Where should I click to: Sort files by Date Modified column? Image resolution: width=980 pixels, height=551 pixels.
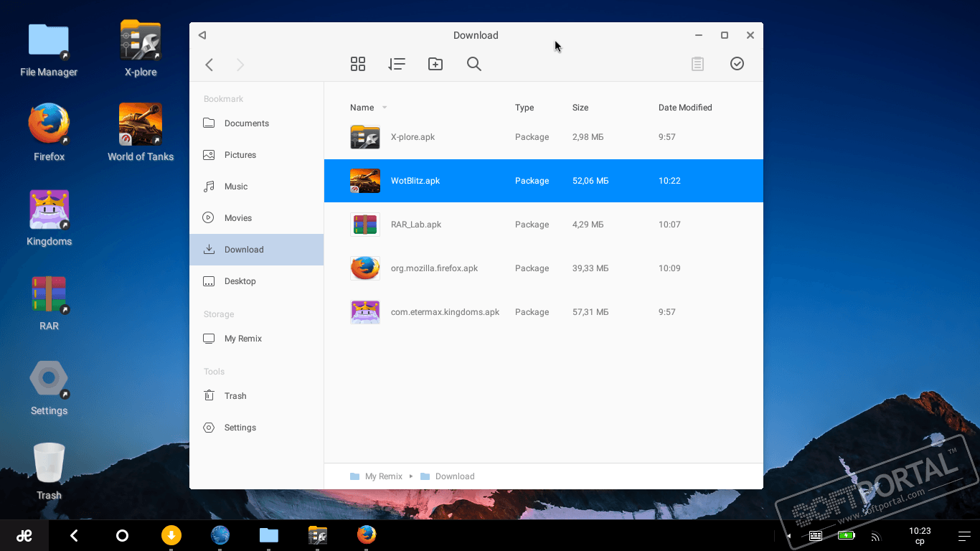[684, 108]
